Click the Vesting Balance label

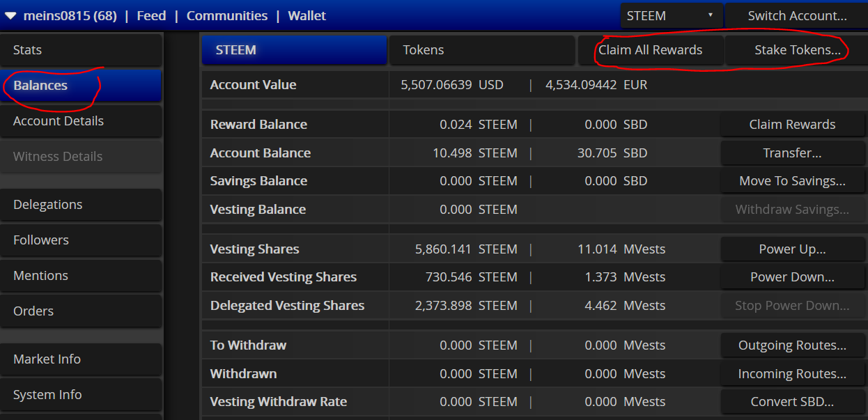pos(258,210)
